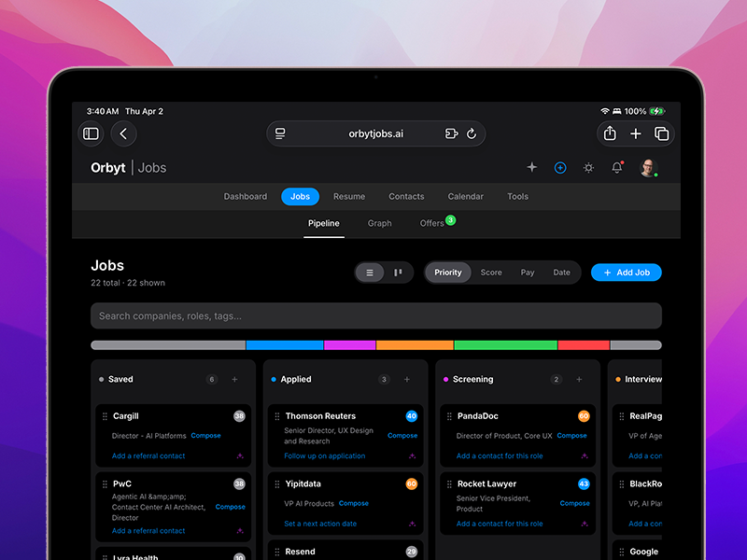Screen dimensions: 747x560
Task: Click the AI sparkle icon on PandaDoc card
Action: point(585,456)
